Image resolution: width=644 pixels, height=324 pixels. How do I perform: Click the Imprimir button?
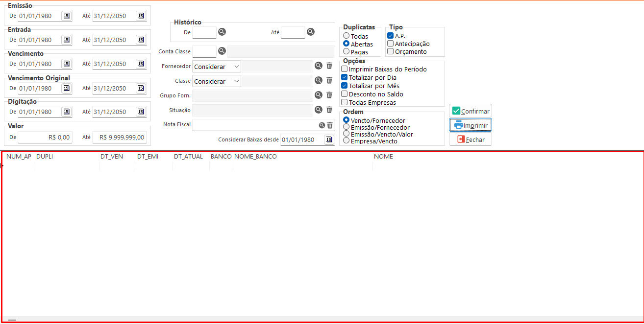[471, 125]
